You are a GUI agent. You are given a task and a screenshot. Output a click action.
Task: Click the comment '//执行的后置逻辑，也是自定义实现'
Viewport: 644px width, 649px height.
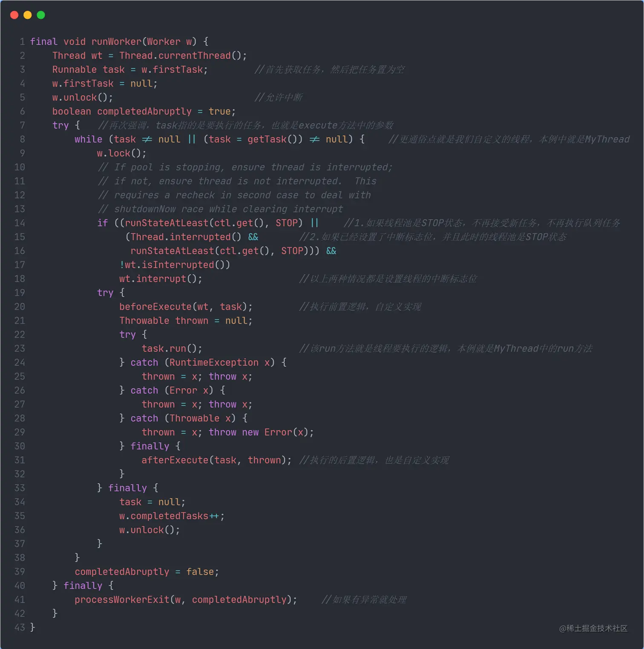coord(374,460)
